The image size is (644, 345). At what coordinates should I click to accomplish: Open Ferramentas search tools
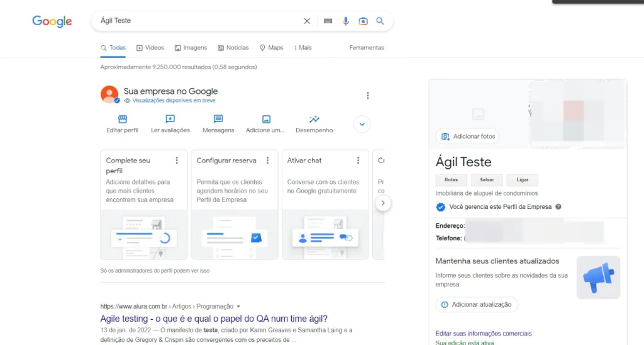(x=367, y=48)
